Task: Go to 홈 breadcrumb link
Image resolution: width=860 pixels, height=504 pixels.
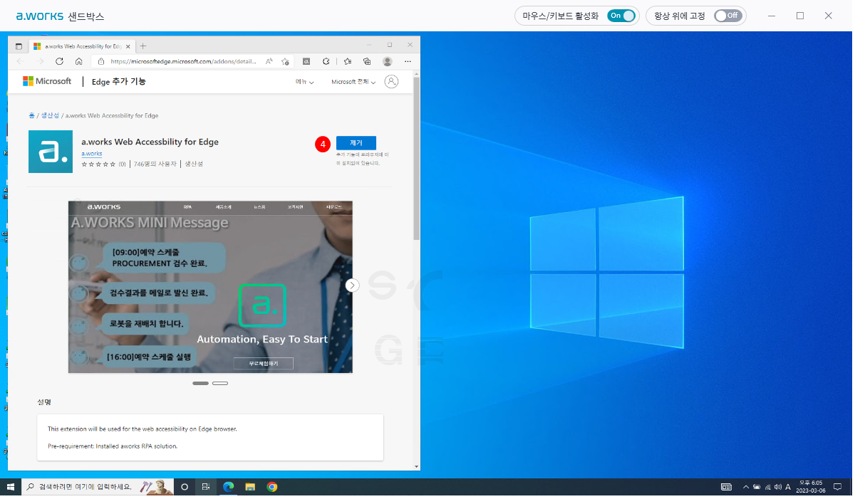Action: point(31,115)
